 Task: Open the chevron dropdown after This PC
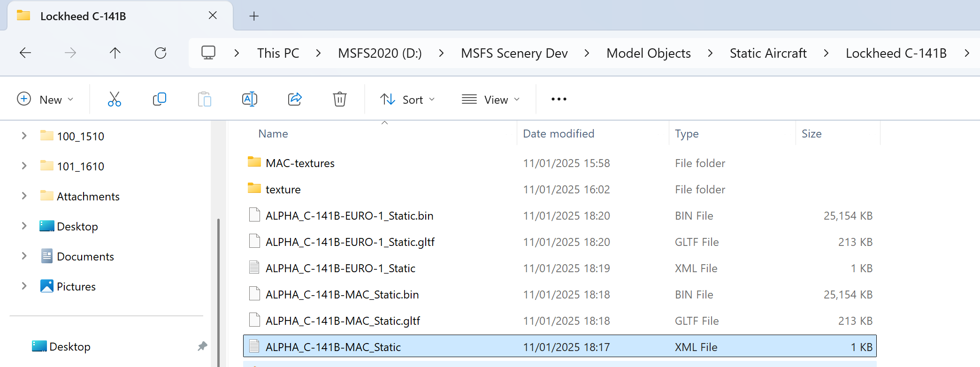coord(319,53)
